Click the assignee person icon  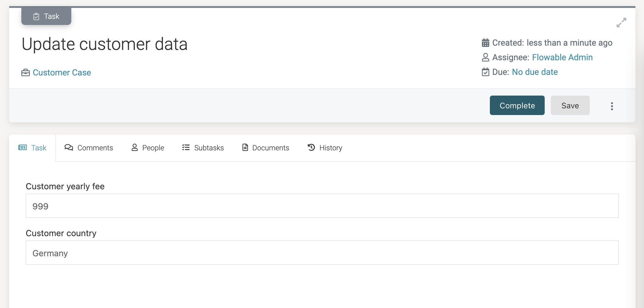[486, 57]
